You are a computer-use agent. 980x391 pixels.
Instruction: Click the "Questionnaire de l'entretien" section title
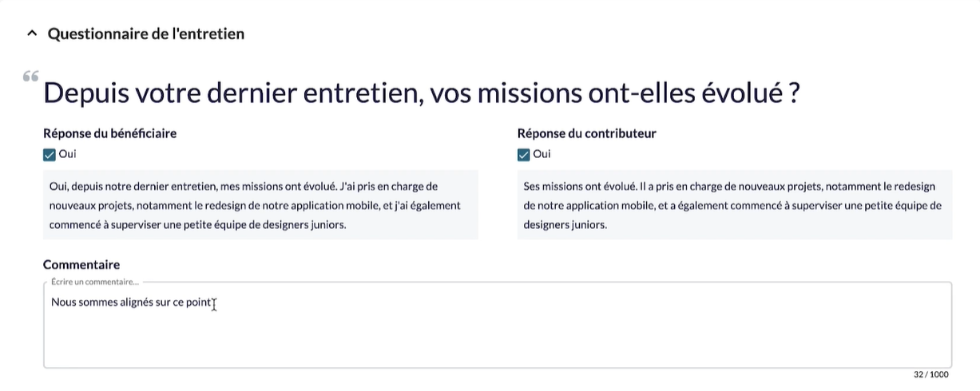[145, 34]
